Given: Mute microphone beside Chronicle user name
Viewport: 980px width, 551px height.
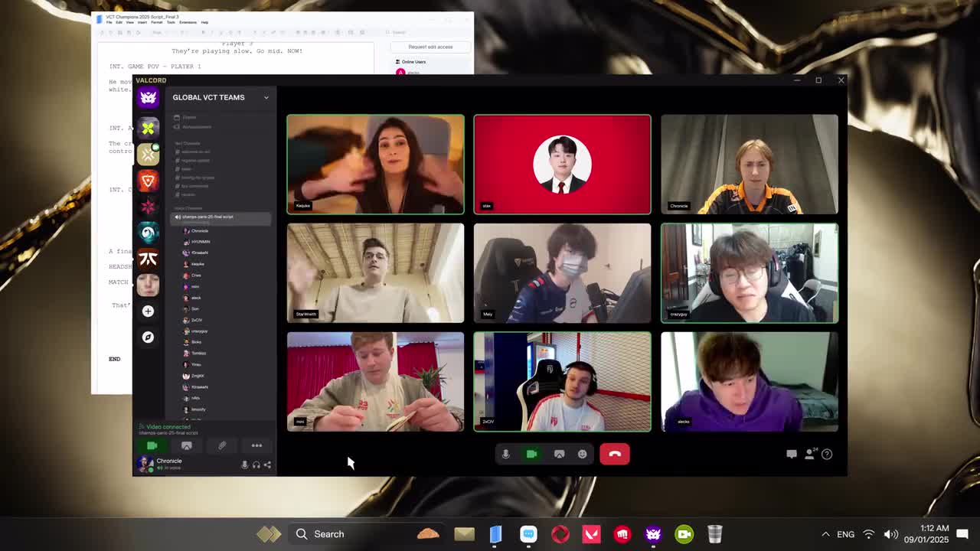Looking at the screenshot, I should [245, 465].
